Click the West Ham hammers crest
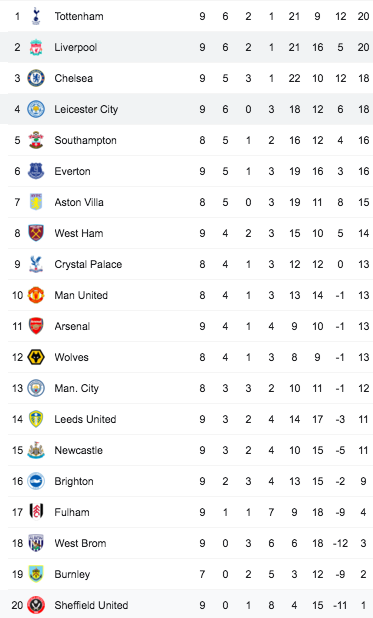Viewport: 373px width, 618px height. coord(36,233)
